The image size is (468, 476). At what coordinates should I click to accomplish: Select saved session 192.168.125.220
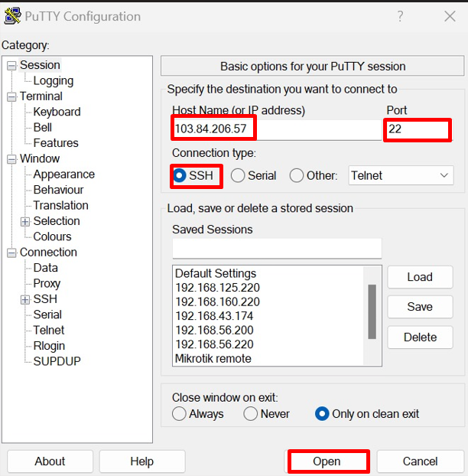click(x=218, y=288)
